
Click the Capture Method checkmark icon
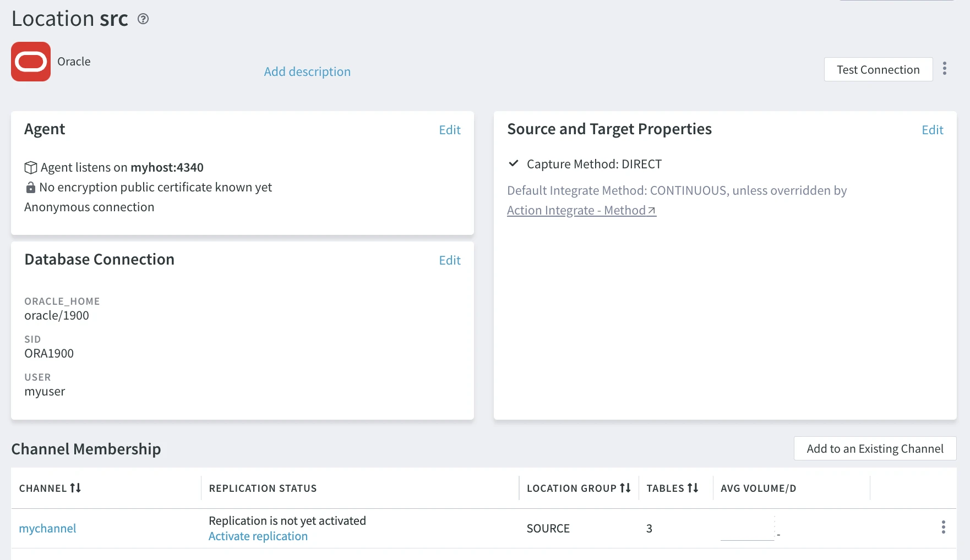point(514,163)
